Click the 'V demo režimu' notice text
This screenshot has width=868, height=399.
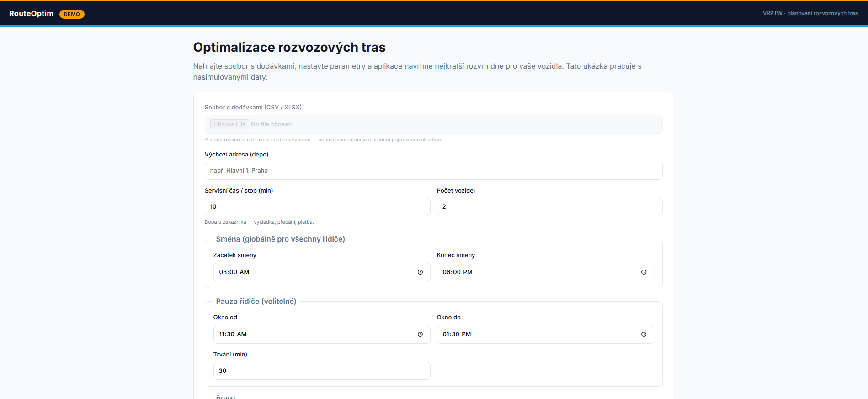pyautogui.click(x=323, y=140)
